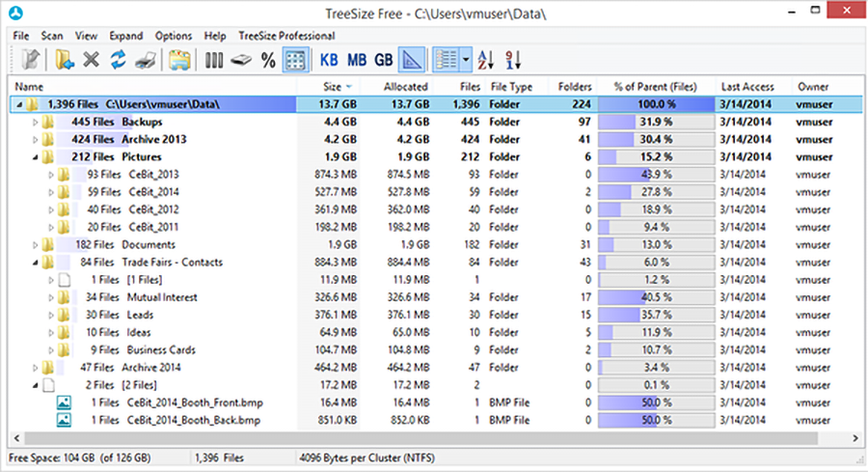Image resolution: width=868 pixels, height=472 pixels.
Task: Open the View menu
Action: pyautogui.click(x=86, y=36)
